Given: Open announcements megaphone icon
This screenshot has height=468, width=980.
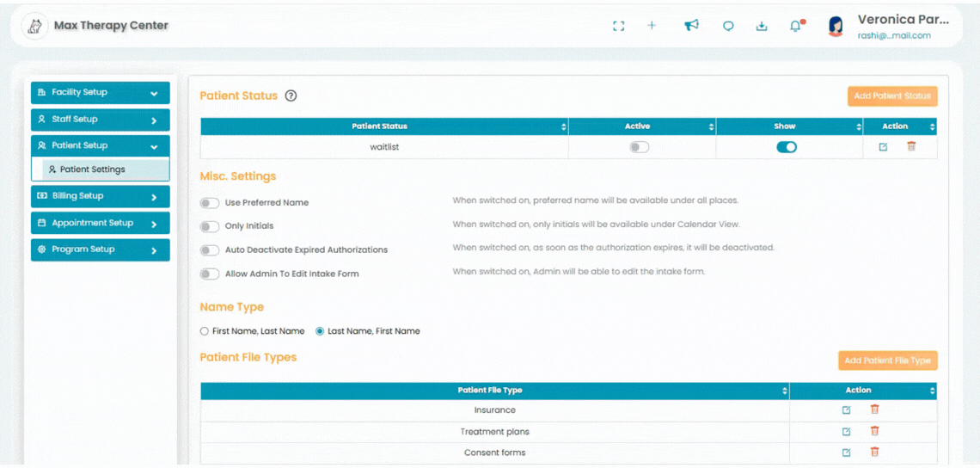Looking at the screenshot, I should (x=690, y=26).
